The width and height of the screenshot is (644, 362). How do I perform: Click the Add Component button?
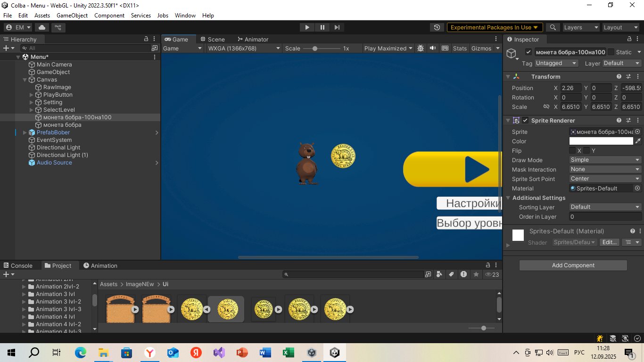(x=573, y=265)
